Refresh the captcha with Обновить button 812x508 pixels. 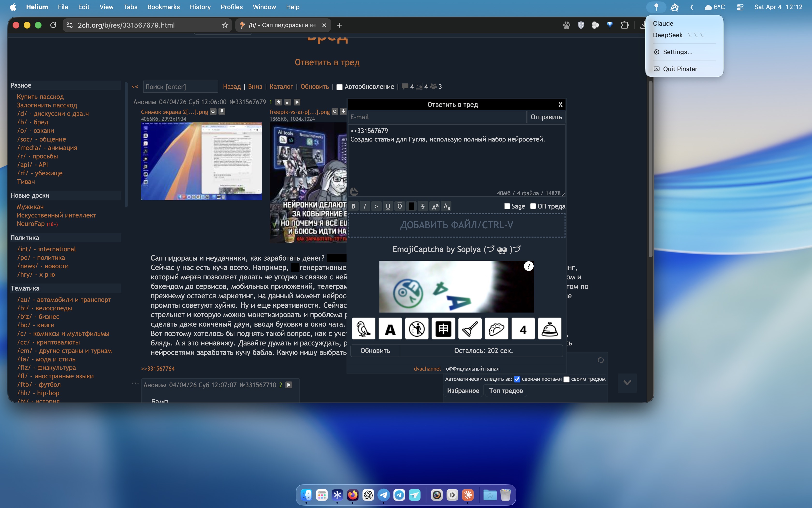click(x=375, y=351)
